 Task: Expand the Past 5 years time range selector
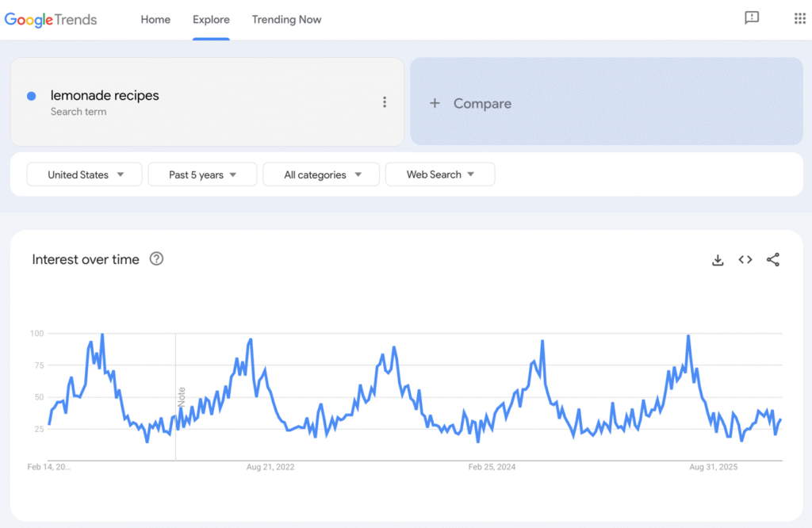(x=202, y=174)
